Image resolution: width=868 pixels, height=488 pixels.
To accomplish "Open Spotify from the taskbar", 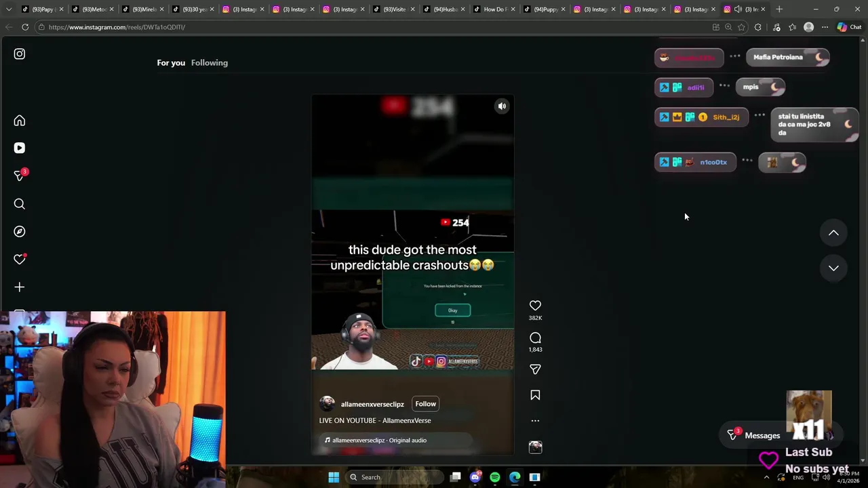I will coord(495,477).
